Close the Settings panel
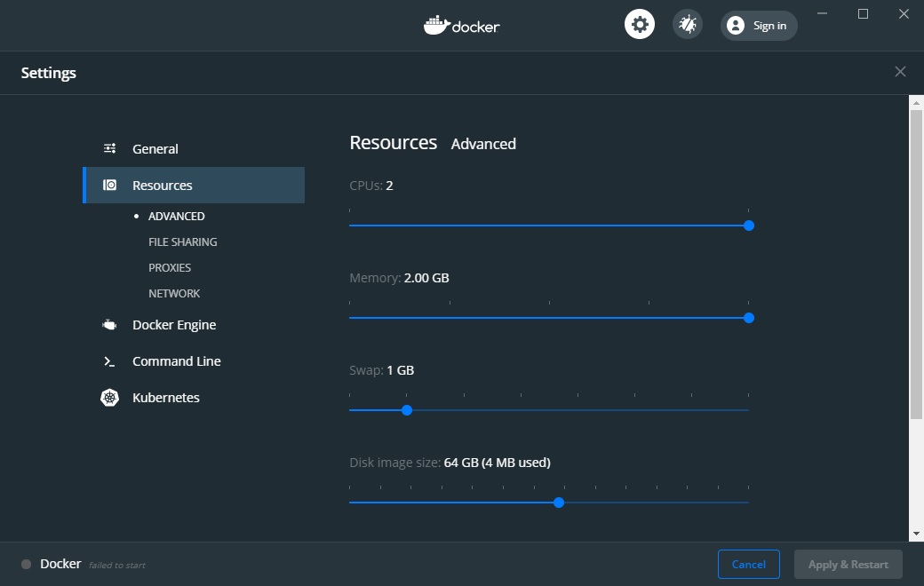924x586 pixels. pos(900,72)
